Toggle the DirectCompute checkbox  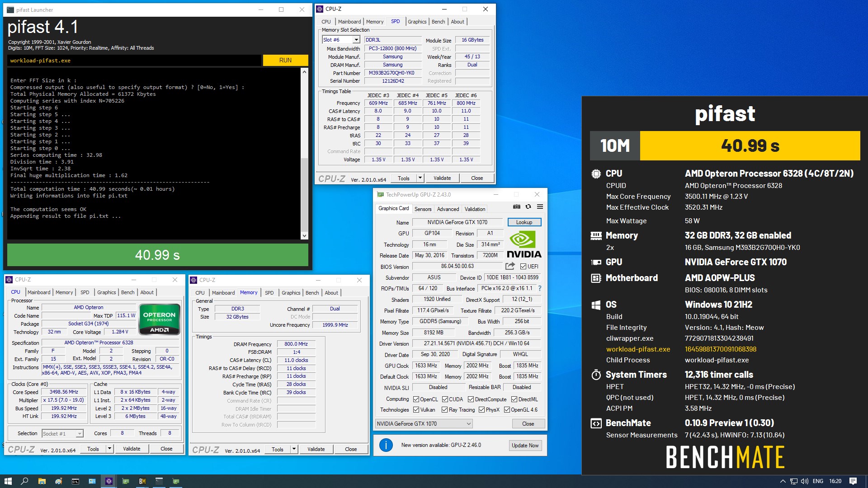point(471,399)
